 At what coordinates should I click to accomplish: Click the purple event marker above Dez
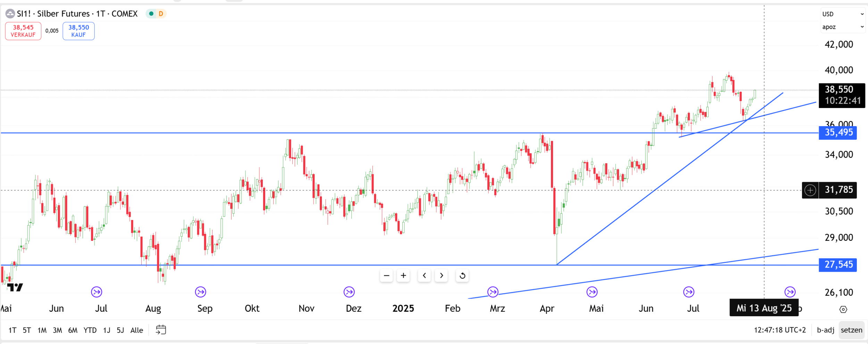(x=349, y=292)
